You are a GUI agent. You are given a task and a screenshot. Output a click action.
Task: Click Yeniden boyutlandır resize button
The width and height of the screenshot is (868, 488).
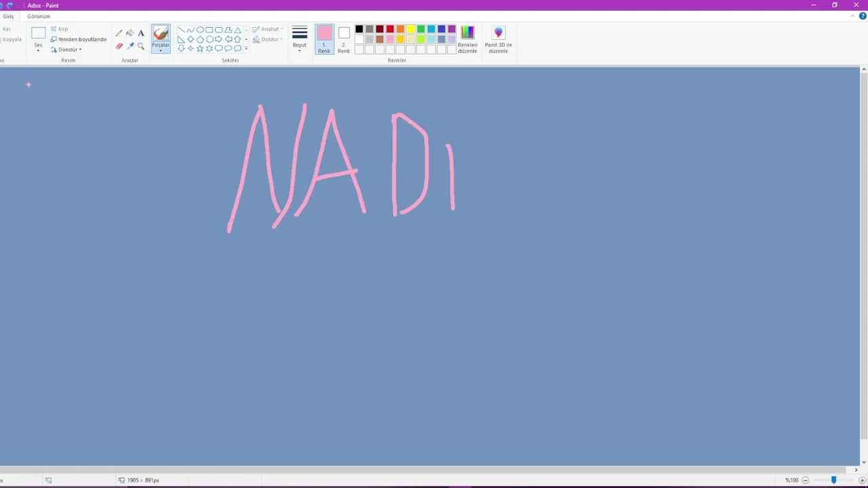(x=79, y=39)
